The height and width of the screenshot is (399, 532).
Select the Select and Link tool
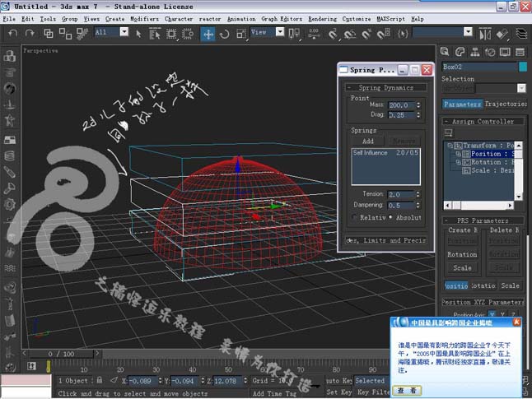point(49,33)
